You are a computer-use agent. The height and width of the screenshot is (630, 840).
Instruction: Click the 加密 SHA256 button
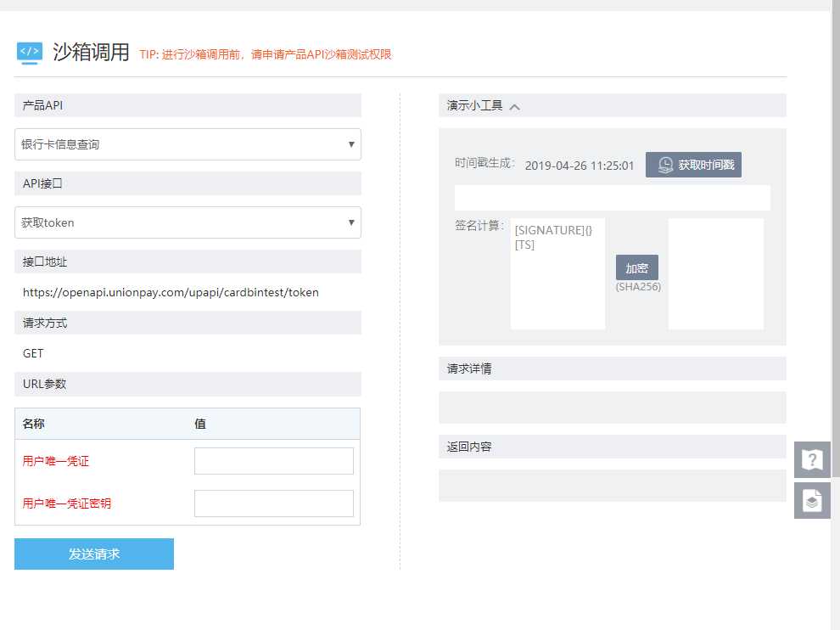coord(636,267)
